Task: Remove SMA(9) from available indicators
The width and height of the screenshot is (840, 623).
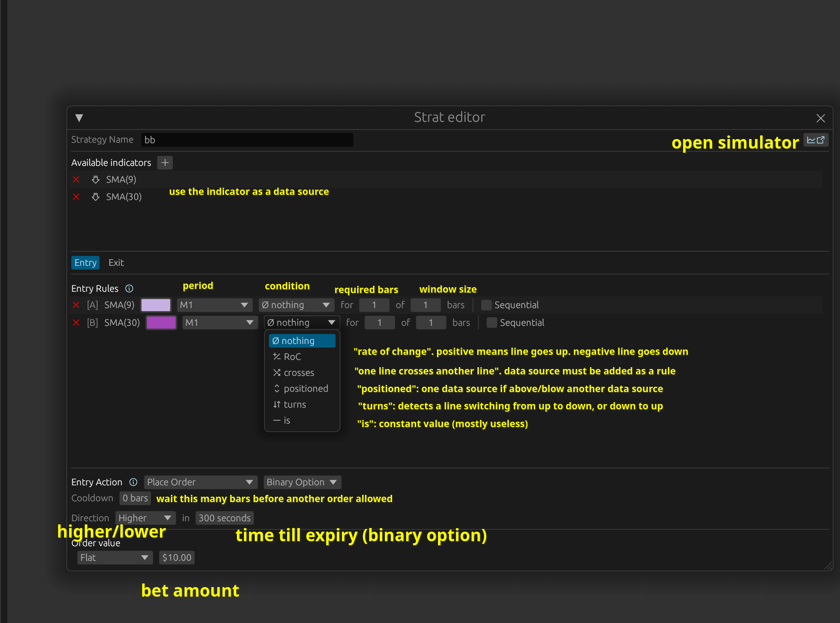Action: [x=76, y=179]
